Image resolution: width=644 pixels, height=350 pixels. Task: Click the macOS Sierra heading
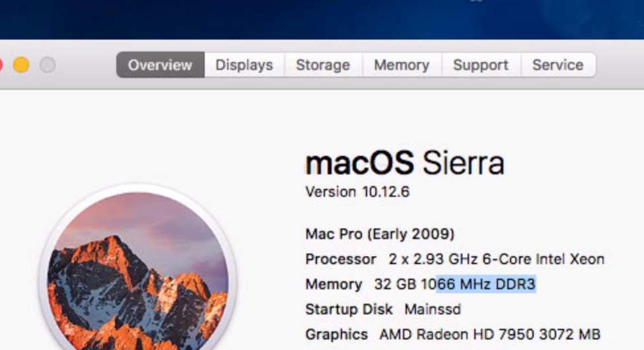(x=404, y=163)
